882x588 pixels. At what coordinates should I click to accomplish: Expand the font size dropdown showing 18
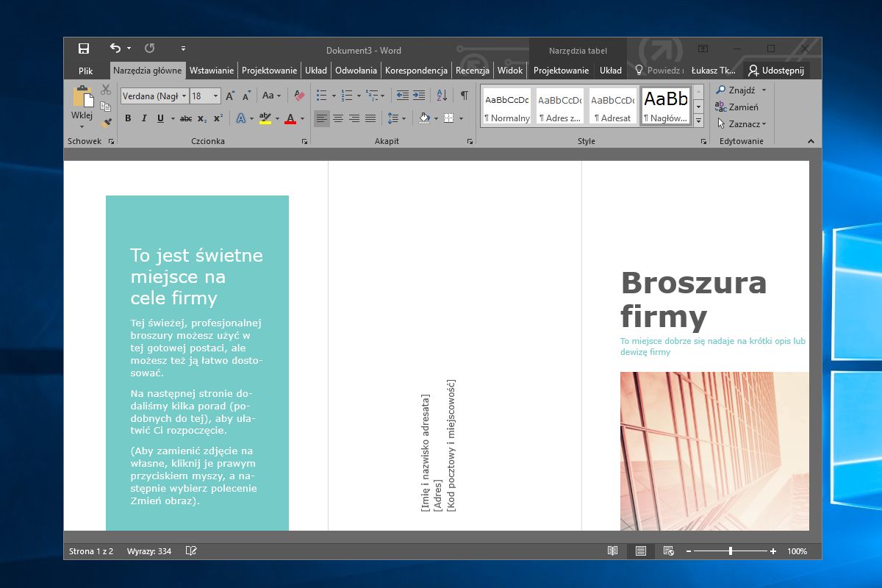pyautogui.click(x=215, y=96)
